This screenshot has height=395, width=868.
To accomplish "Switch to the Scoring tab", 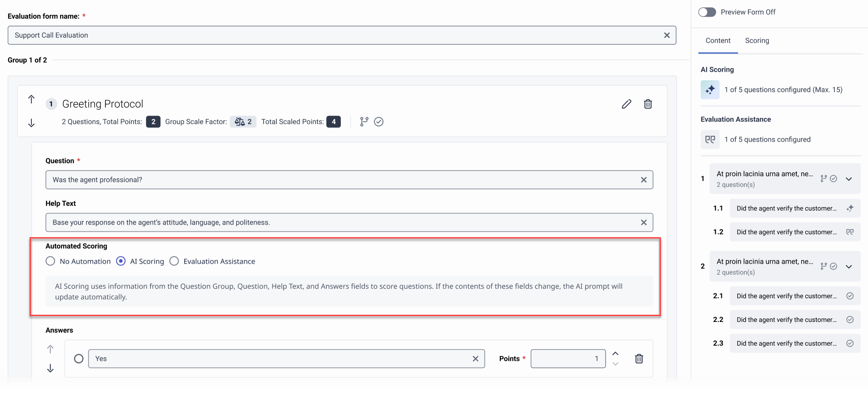I will coord(757,41).
